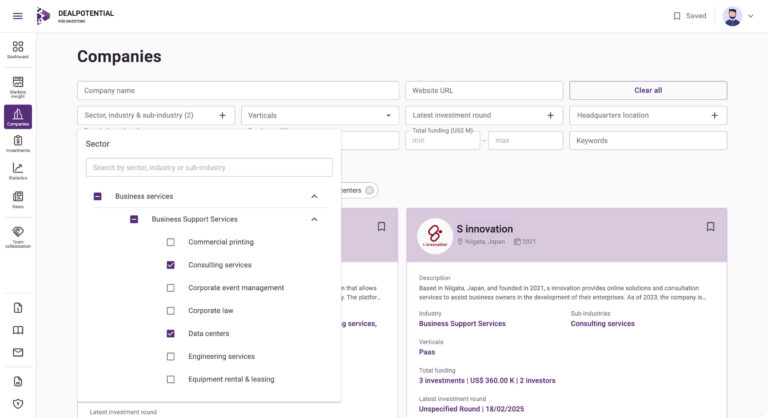Open the Dashboard sidebar icon
768x418 pixels.
click(x=18, y=49)
